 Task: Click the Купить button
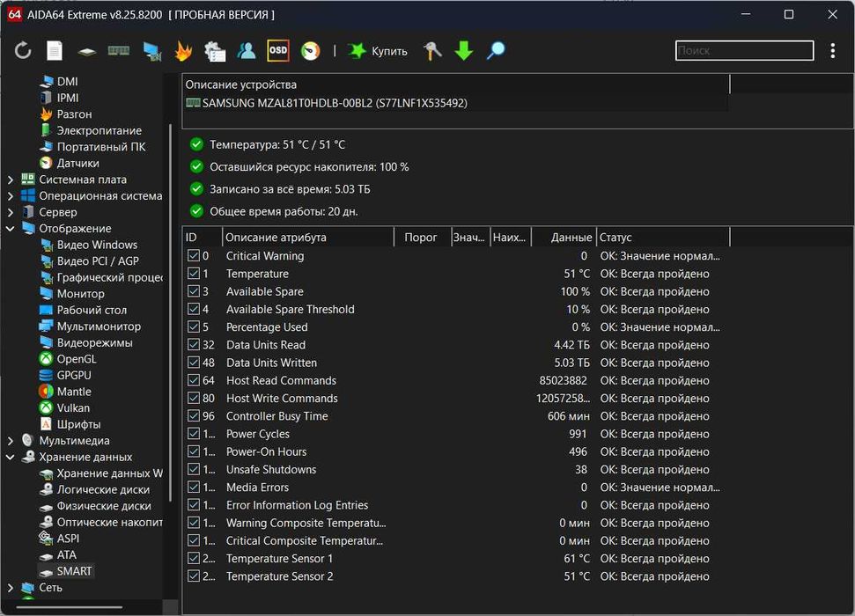(x=378, y=51)
